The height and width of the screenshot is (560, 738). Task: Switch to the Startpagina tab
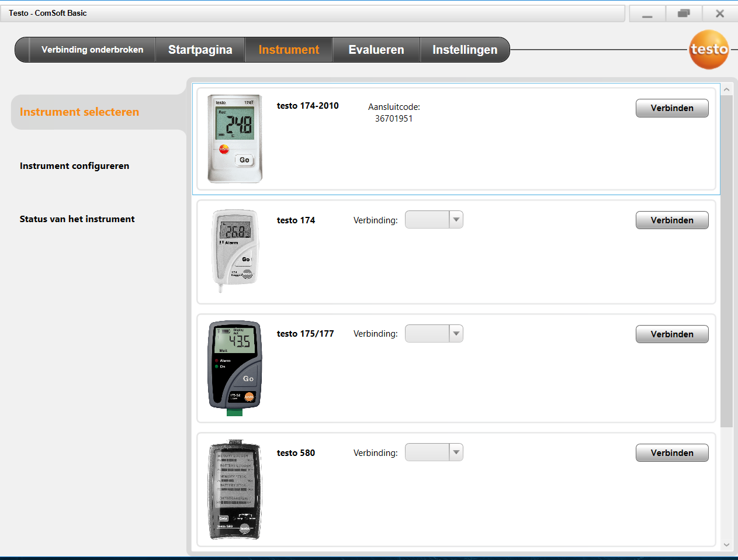pyautogui.click(x=200, y=50)
